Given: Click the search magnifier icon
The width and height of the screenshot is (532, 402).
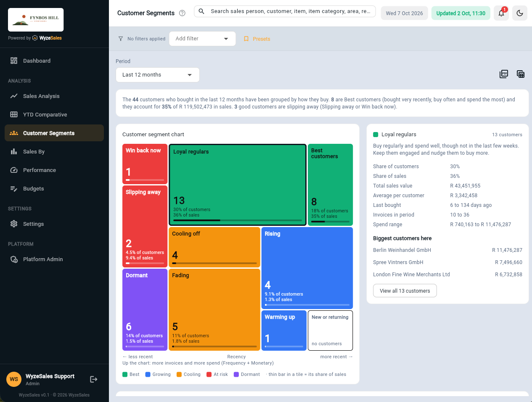Looking at the screenshot, I should point(201,11).
